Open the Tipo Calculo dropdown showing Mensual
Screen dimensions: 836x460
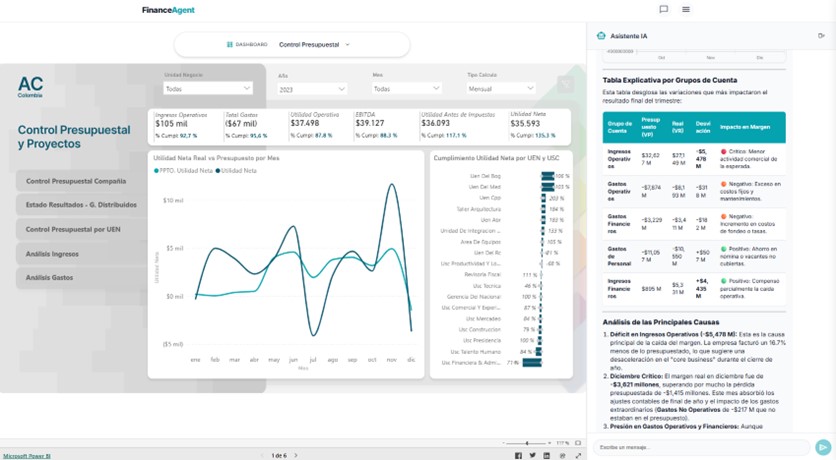click(x=501, y=88)
